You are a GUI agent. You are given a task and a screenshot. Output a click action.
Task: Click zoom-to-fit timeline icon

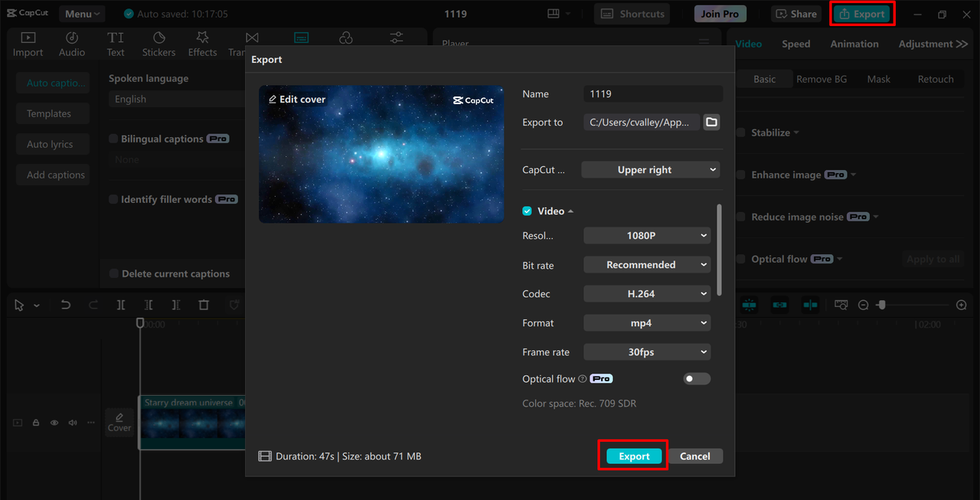click(841, 305)
